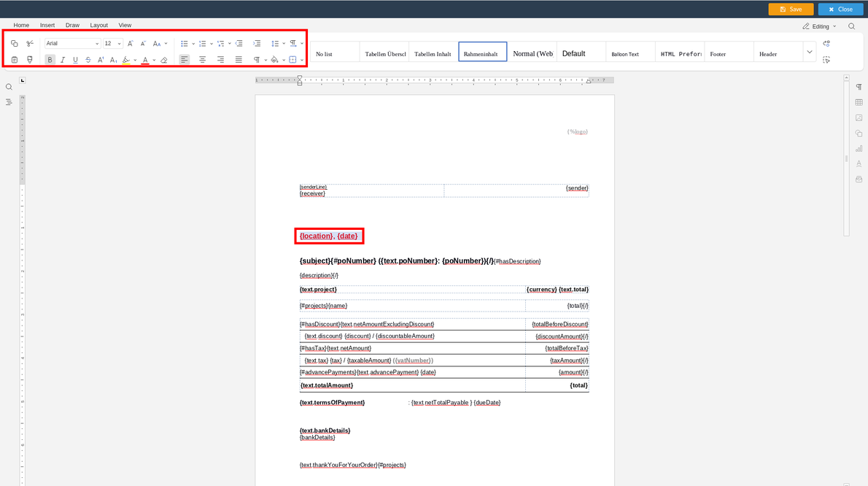Switch to the Draw tab

72,25
